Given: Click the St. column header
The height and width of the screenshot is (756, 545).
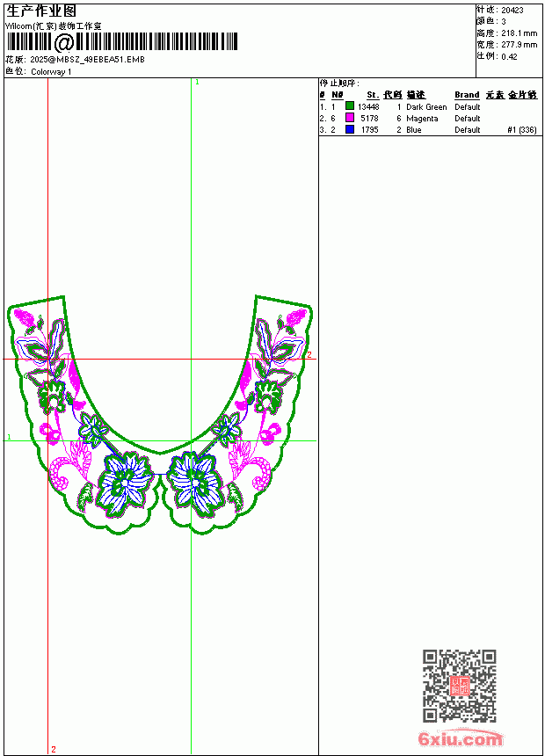Looking at the screenshot, I should [x=373, y=95].
